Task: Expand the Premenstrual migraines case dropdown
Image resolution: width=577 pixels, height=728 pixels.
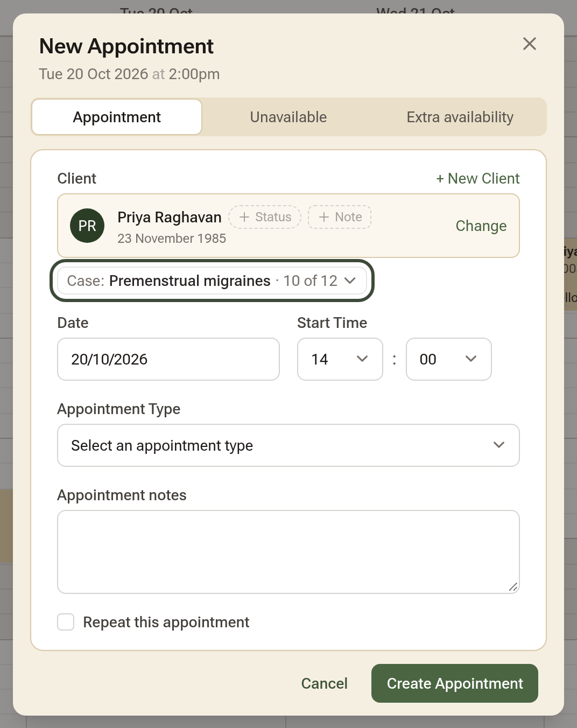Action: [x=212, y=281]
